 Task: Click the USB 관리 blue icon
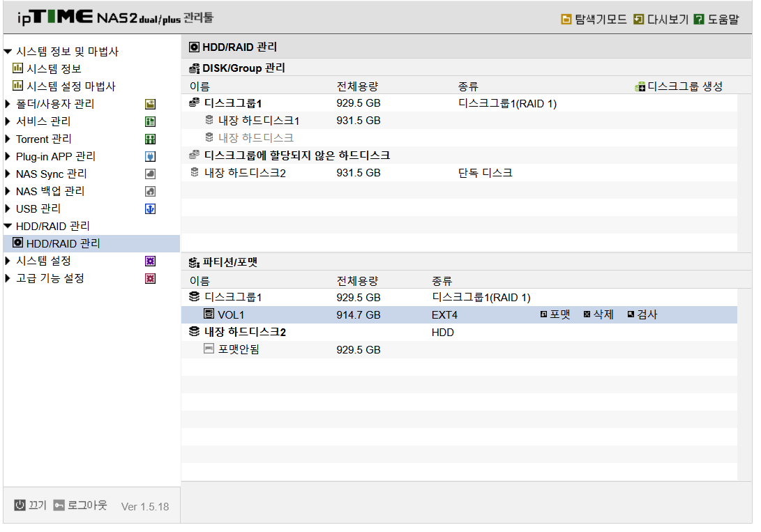click(x=151, y=209)
